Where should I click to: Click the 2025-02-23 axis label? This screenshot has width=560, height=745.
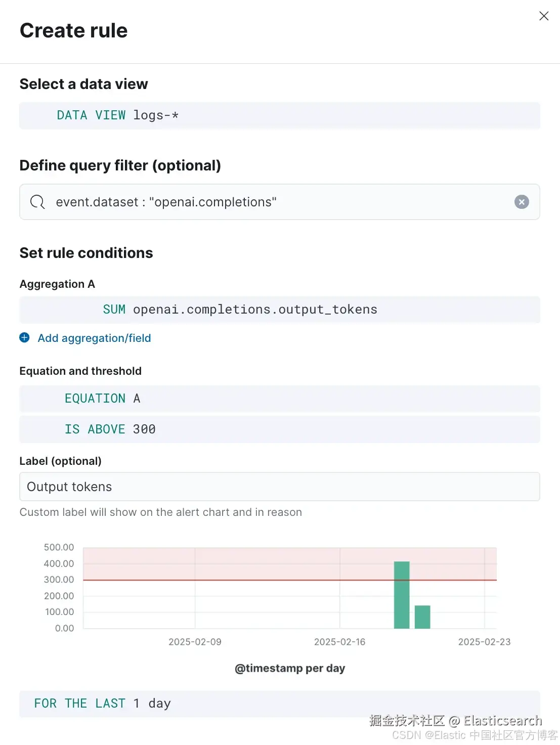pyautogui.click(x=484, y=642)
